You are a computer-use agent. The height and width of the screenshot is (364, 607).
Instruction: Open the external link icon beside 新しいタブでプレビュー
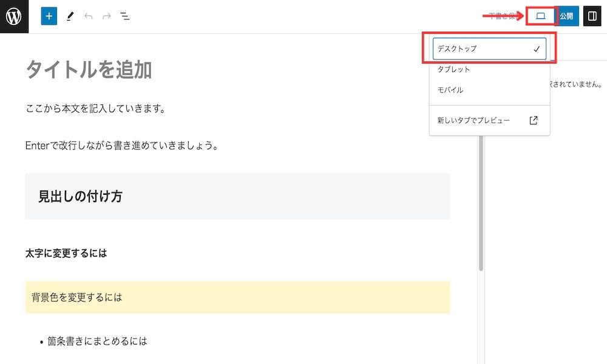click(x=534, y=120)
